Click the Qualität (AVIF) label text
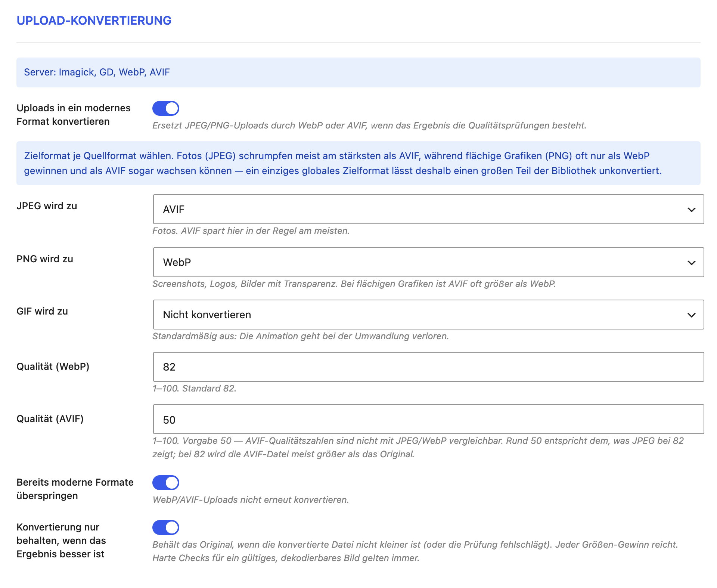Screen dimensions: 717x588 point(50,419)
